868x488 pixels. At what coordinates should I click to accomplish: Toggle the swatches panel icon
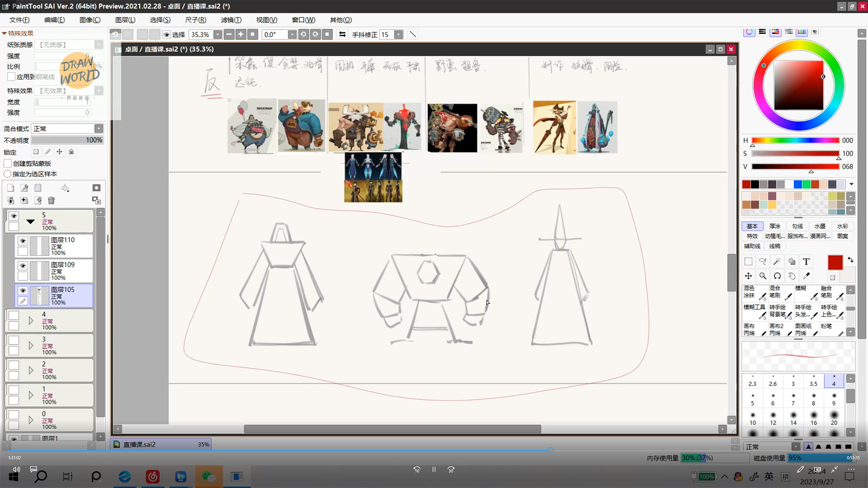tap(802, 32)
